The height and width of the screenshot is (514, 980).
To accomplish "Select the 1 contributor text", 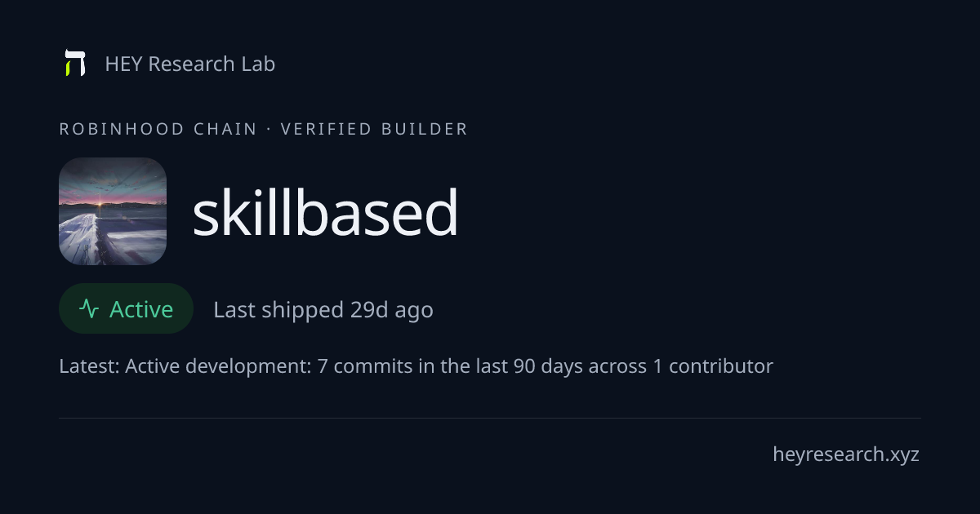I will [x=712, y=366].
